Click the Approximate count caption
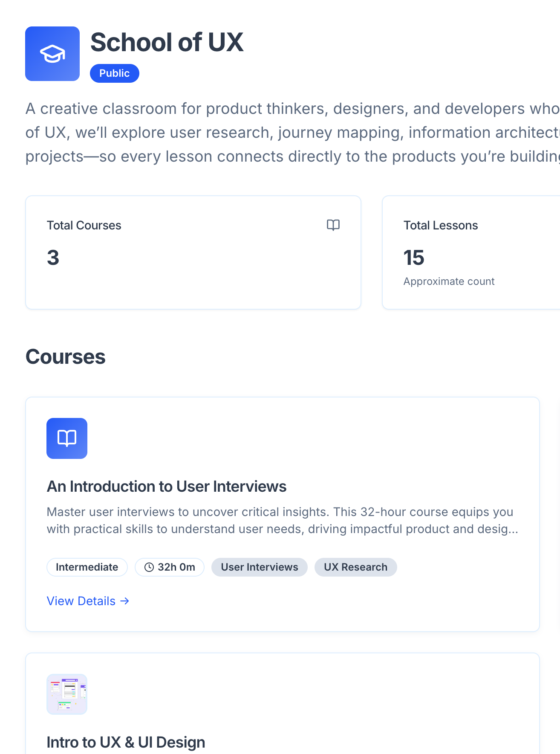Screen dimensions: 560x754 coord(449,281)
